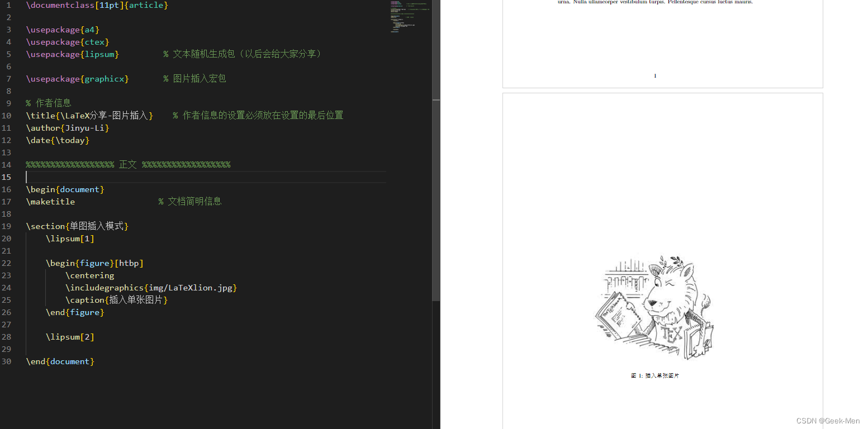Image resolution: width=868 pixels, height=429 pixels.
Task: Click the comment 文本随机生成包 on line 5
Action: 243,54
